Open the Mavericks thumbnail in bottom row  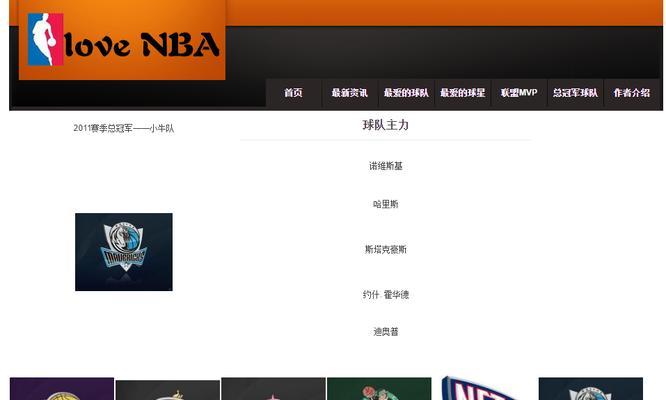tap(591, 389)
